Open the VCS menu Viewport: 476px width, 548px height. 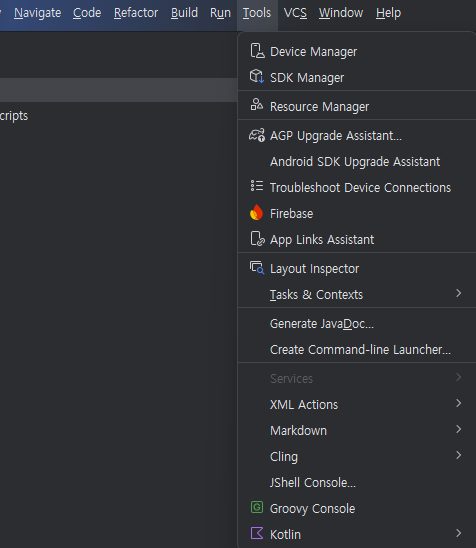[x=295, y=13]
